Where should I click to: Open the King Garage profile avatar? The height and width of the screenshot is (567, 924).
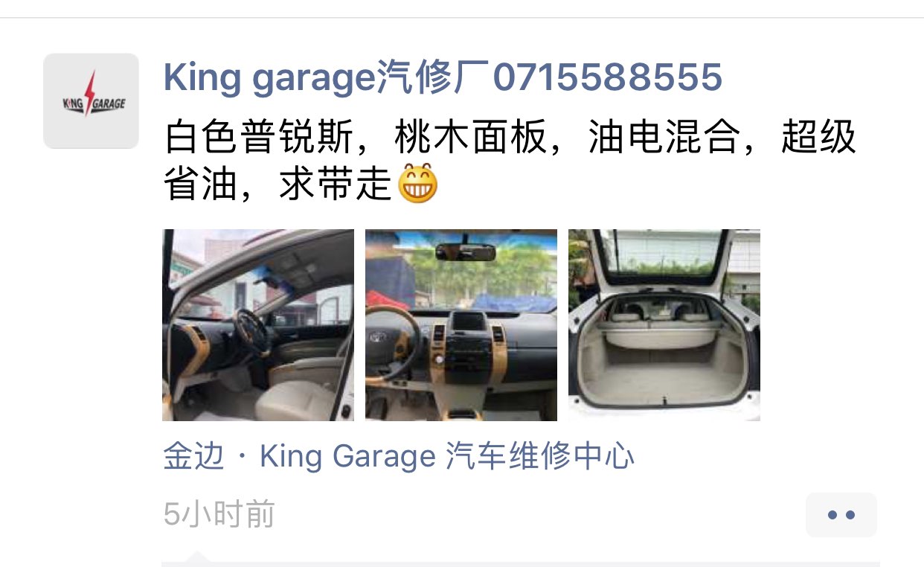[91, 100]
